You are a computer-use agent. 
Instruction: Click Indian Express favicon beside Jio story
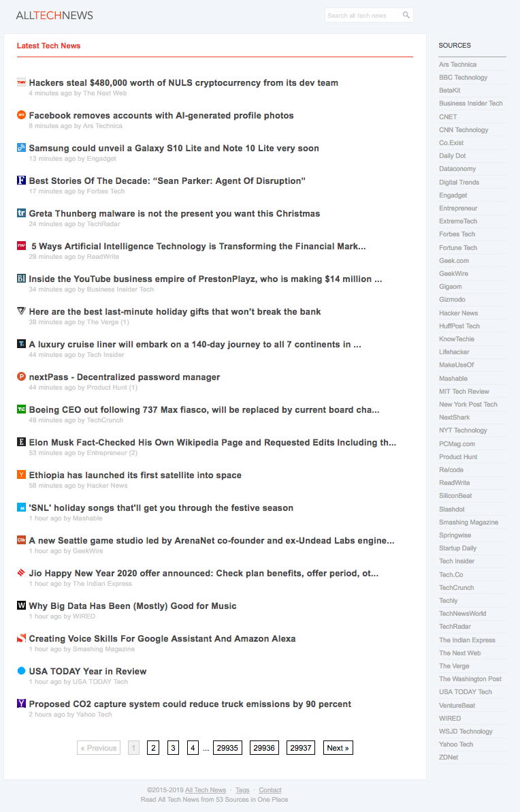(x=21, y=572)
